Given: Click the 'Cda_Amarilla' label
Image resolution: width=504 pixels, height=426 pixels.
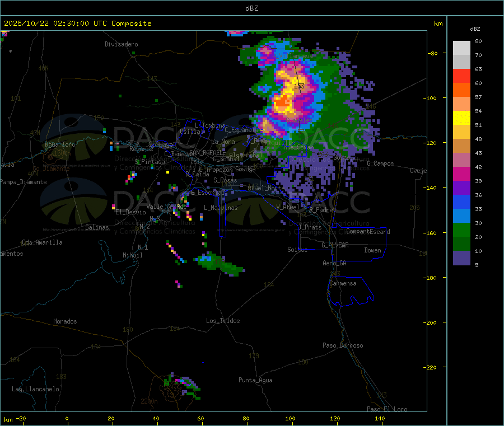Looking at the screenshot, I should 42,242.
